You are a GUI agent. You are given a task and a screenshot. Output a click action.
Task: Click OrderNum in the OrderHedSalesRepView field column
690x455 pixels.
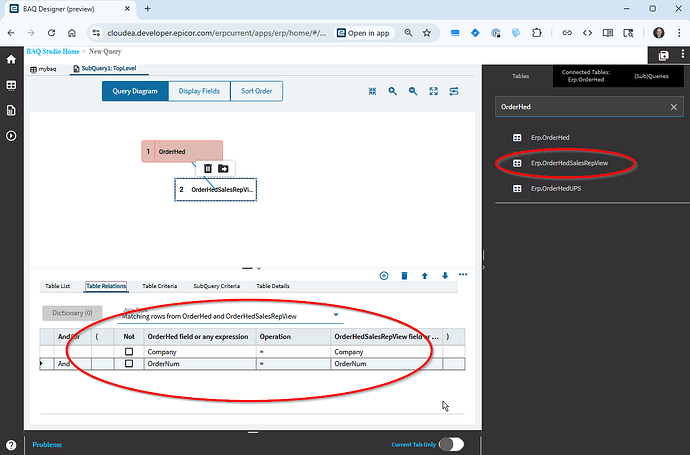pyautogui.click(x=386, y=363)
